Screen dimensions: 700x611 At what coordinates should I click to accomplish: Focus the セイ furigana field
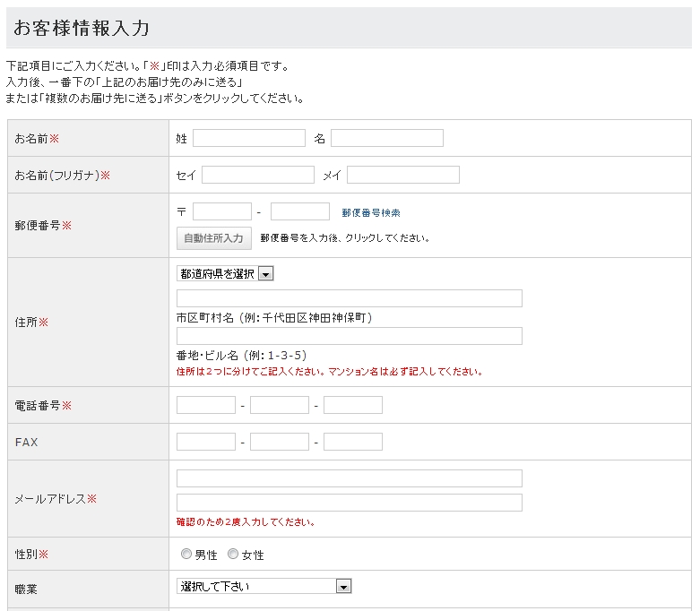tap(257, 175)
